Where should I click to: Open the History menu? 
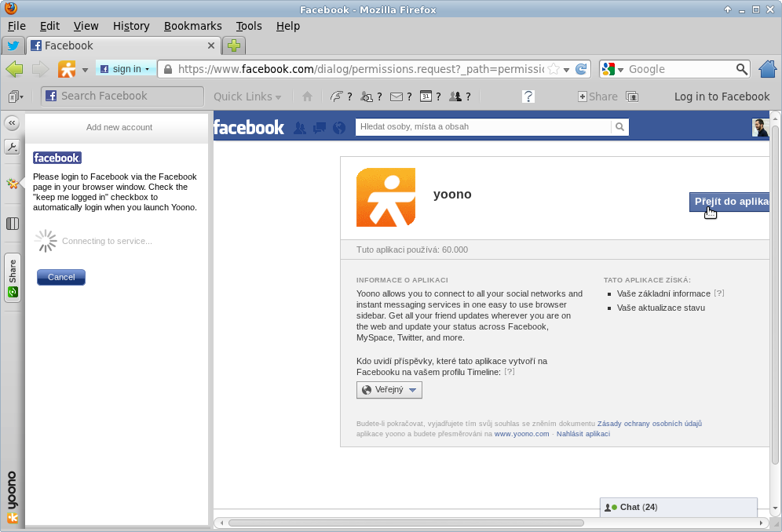point(131,26)
